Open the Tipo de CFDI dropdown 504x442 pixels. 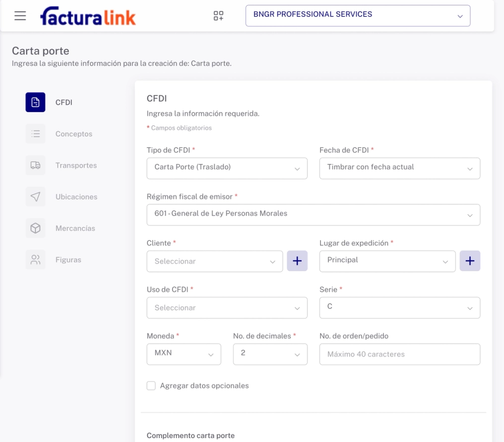coord(227,168)
